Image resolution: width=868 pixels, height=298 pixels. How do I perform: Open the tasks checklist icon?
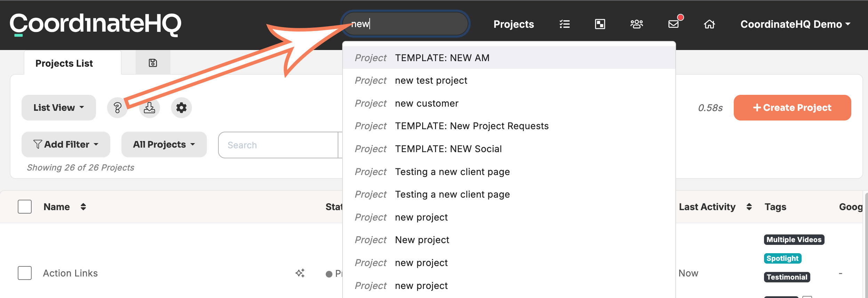click(x=564, y=24)
